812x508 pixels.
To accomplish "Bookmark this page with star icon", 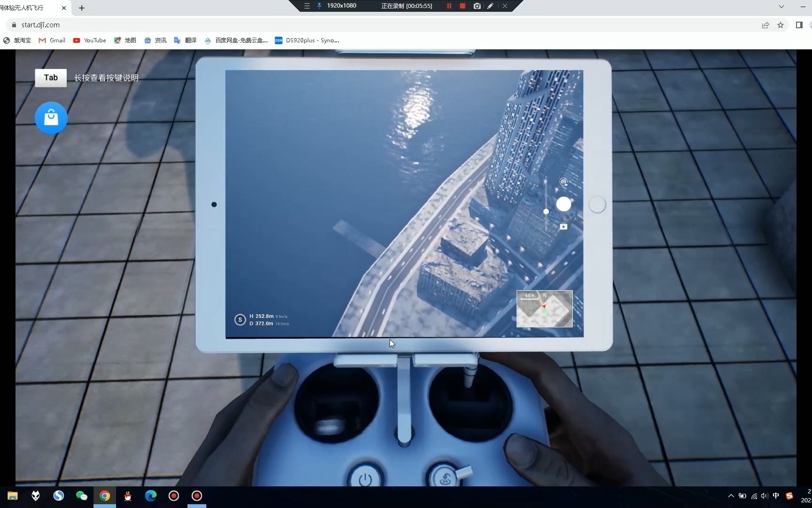I will (781, 25).
